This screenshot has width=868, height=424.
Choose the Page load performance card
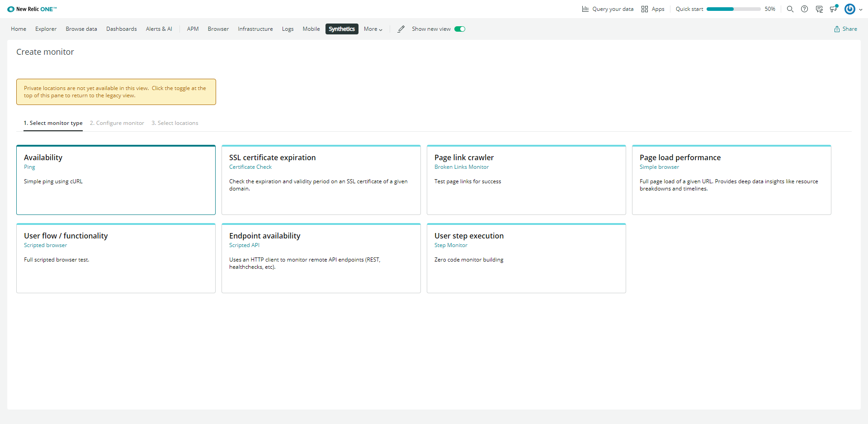pyautogui.click(x=731, y=180)
